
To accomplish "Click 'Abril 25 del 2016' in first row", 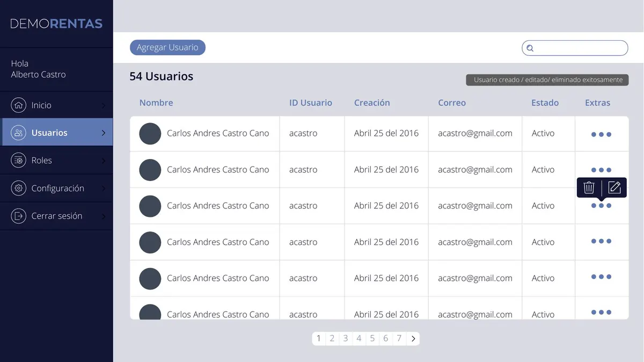I will (386, 133).
